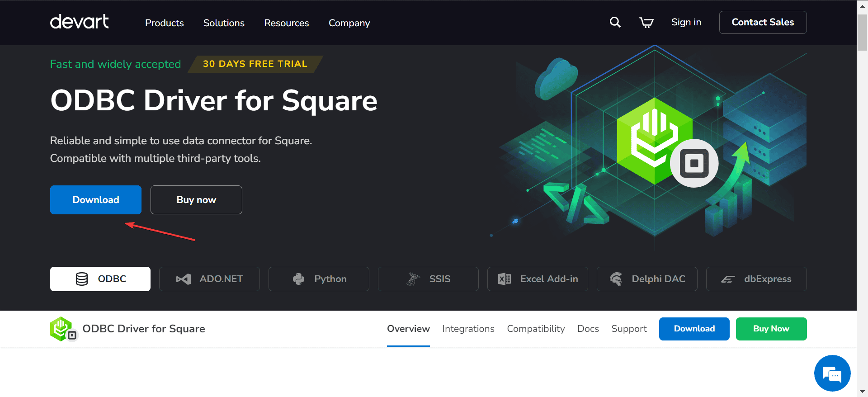Select the ADO.NET connector tab

tap(209, 279)
